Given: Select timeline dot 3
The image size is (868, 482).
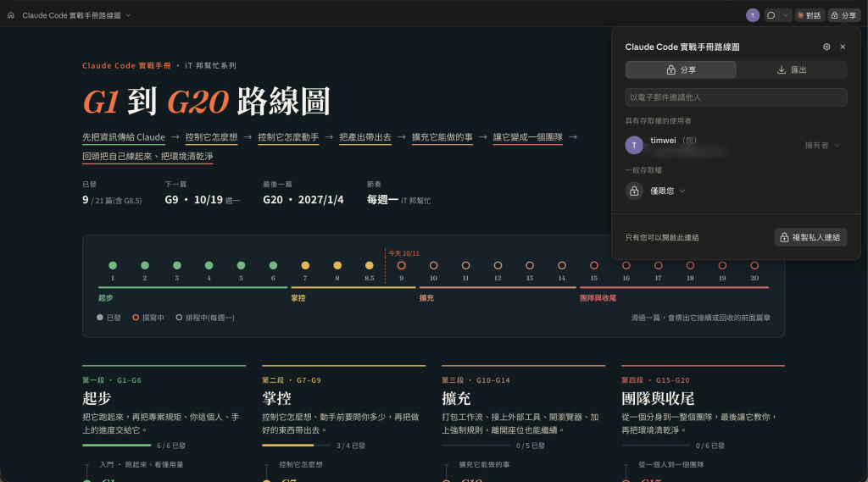Looking at the screenshot, I should 177,266.
